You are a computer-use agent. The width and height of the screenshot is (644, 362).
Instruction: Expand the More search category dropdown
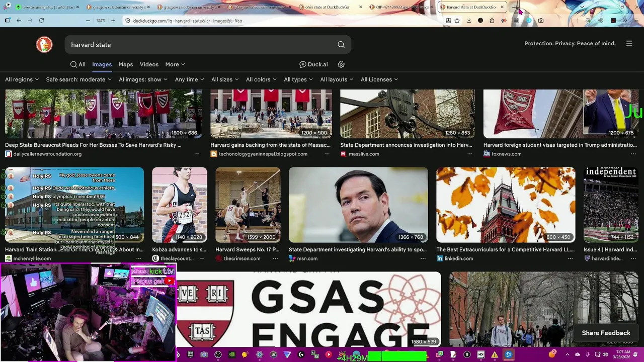coord(175,64)
